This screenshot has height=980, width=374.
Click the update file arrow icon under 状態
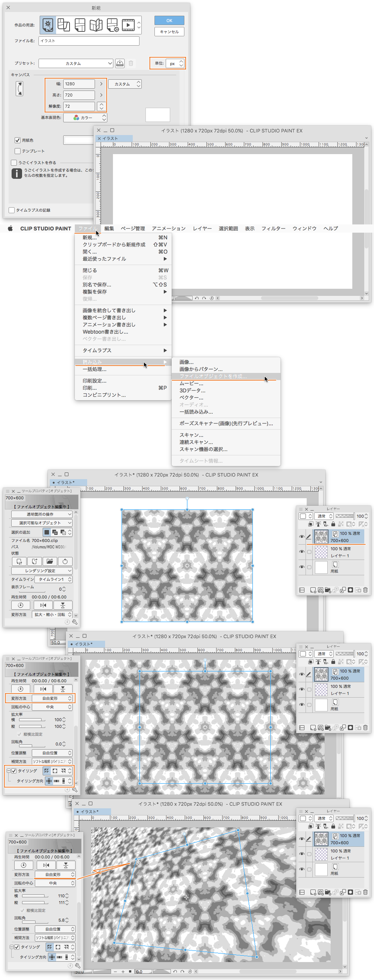point(35,561)
